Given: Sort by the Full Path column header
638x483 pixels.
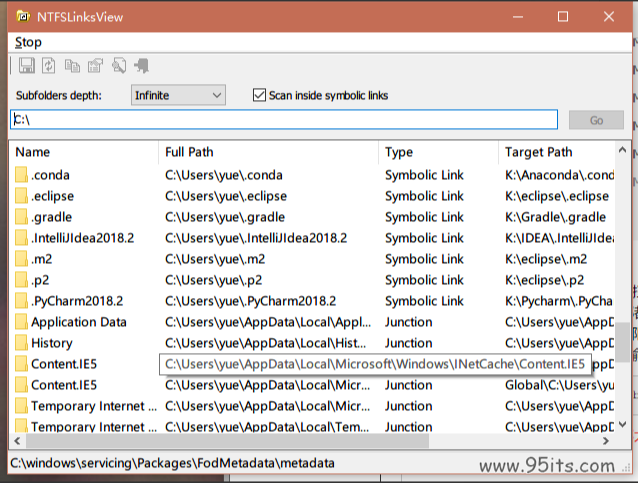Looking at the screenshot, I should [268, 152].
